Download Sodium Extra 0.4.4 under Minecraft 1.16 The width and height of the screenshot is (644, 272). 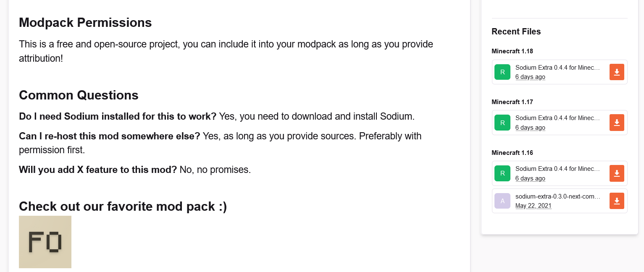[617, 173]
